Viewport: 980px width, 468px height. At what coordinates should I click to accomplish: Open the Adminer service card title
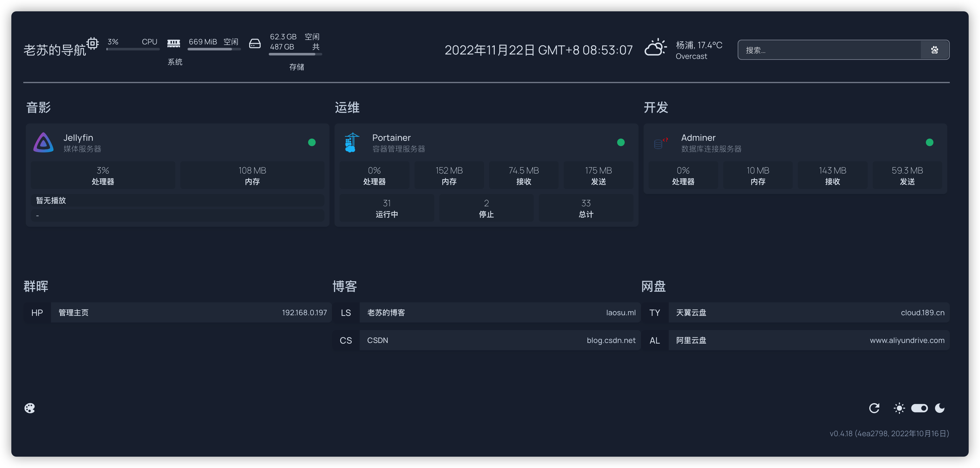698,137
